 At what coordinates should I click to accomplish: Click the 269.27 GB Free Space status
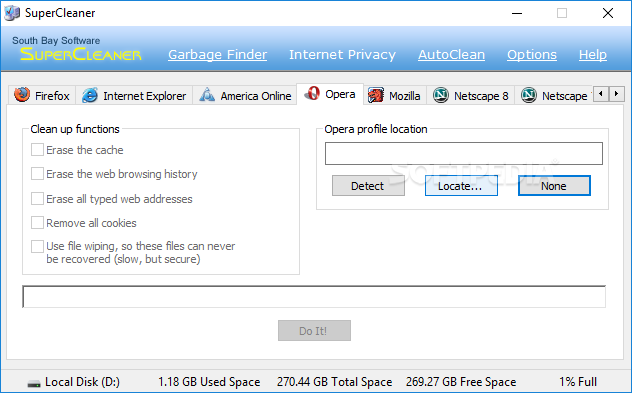461,382
